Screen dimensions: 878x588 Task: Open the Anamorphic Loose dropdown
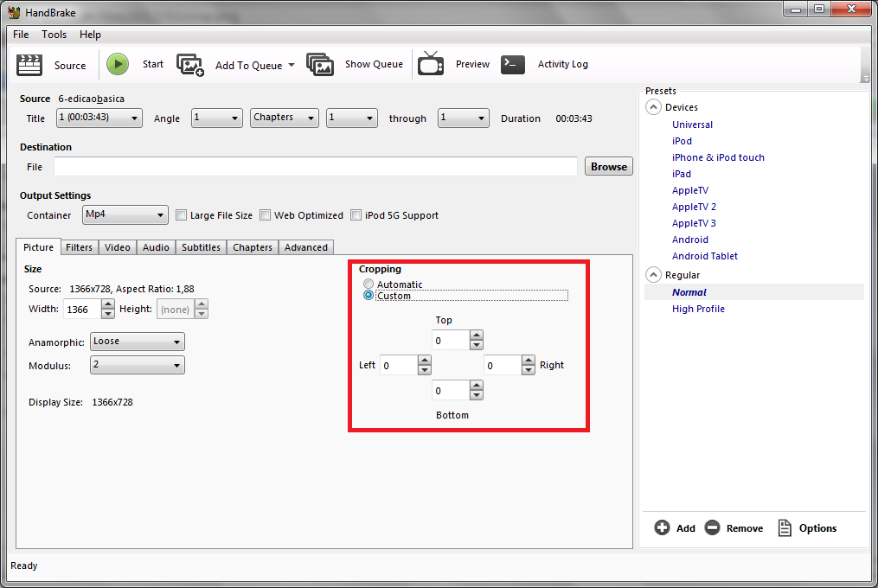click(x=138, y=341)
